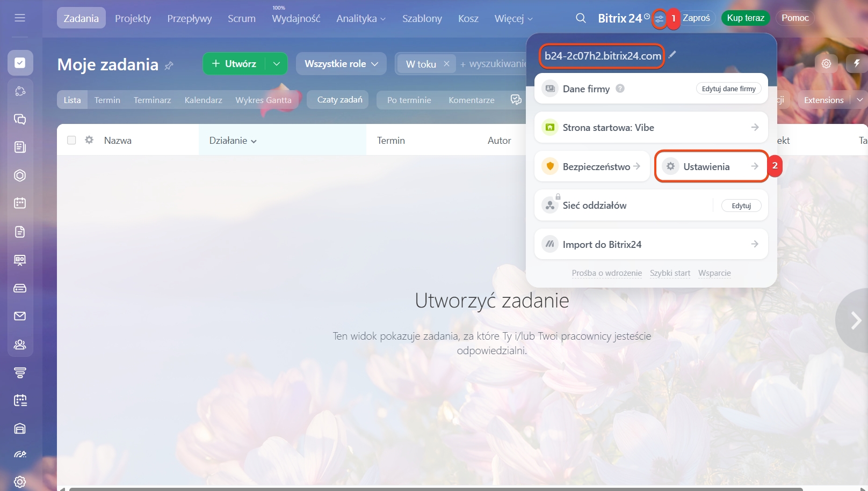The image size is (868, 491).
Task: Open the people group icon in sidebar
Action: click(20, 345)
